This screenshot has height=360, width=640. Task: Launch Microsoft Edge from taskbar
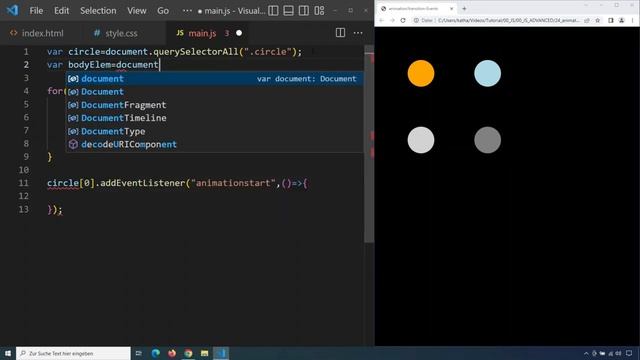point(156,353)
